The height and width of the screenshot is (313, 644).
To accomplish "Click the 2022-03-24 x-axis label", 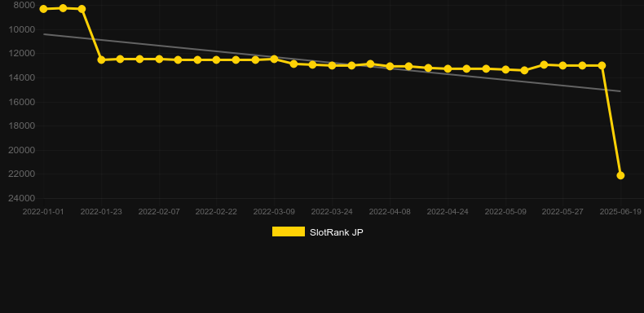I will 332,212.
